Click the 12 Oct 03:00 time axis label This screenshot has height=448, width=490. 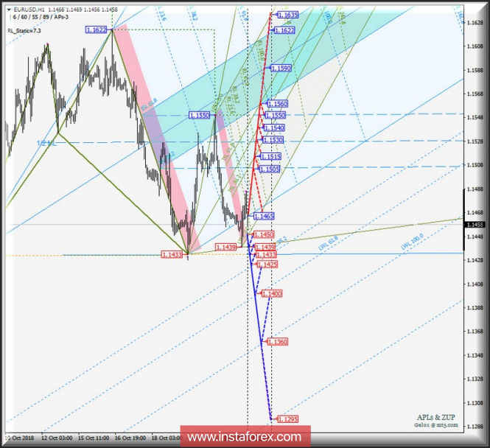57,438
